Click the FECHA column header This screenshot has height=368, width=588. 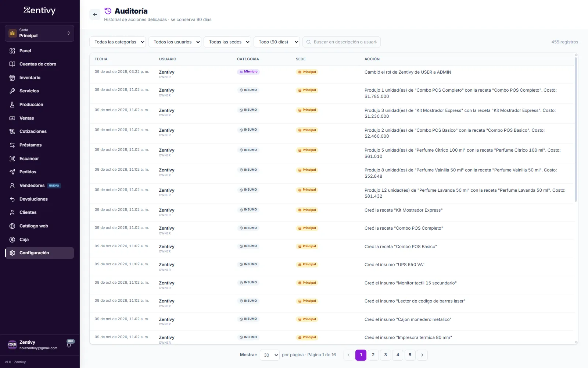click(101, 59)
